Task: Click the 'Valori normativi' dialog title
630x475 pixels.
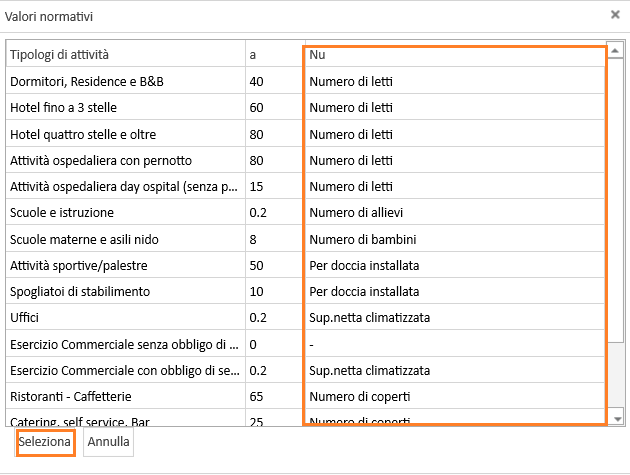Action: tap(49, 16)
